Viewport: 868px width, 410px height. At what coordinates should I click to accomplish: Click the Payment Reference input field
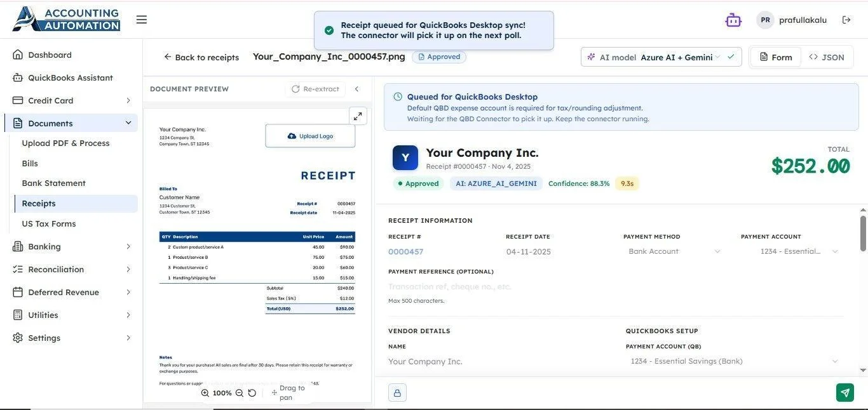[616, 287]
